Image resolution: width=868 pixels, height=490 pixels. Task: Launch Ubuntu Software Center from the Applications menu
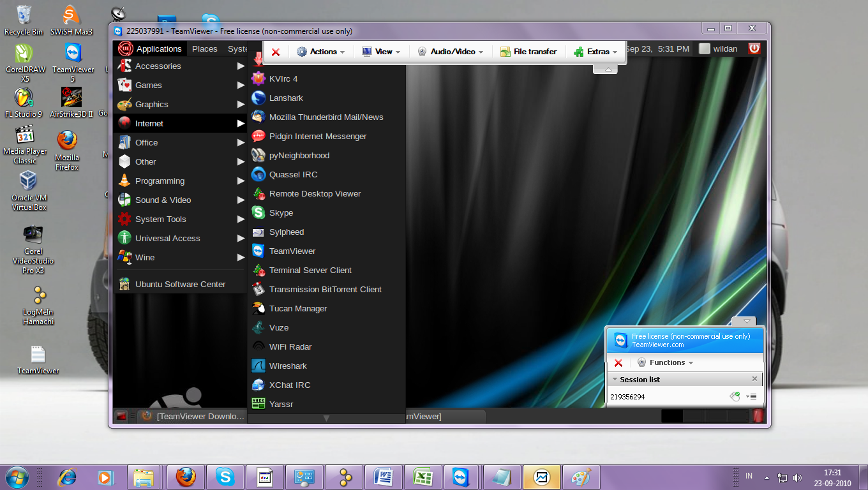pyautogui.click(x=181, y=284)
